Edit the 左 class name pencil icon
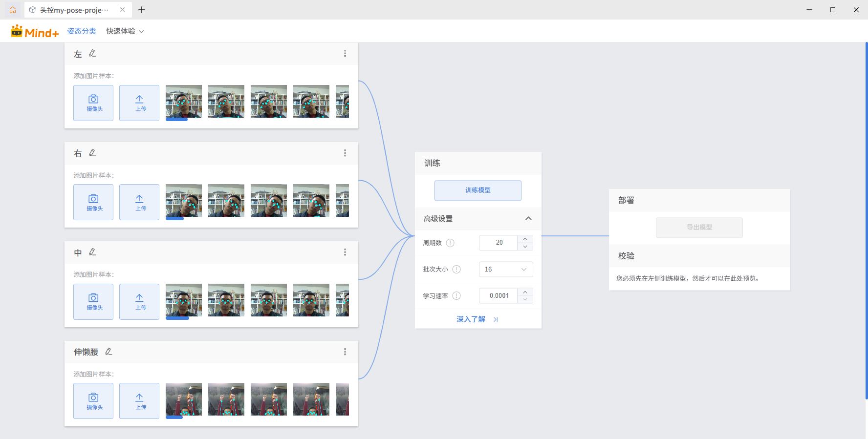 [x=92, y=54]
